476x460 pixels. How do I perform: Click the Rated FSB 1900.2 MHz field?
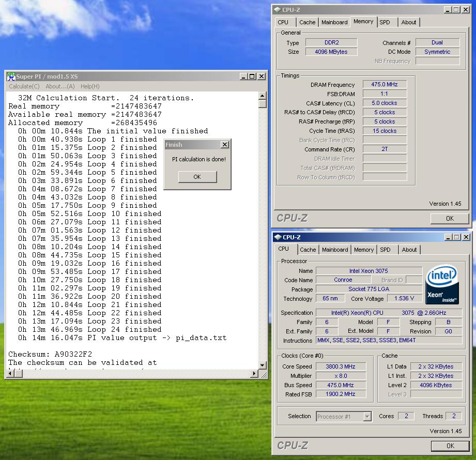(341, 394)
